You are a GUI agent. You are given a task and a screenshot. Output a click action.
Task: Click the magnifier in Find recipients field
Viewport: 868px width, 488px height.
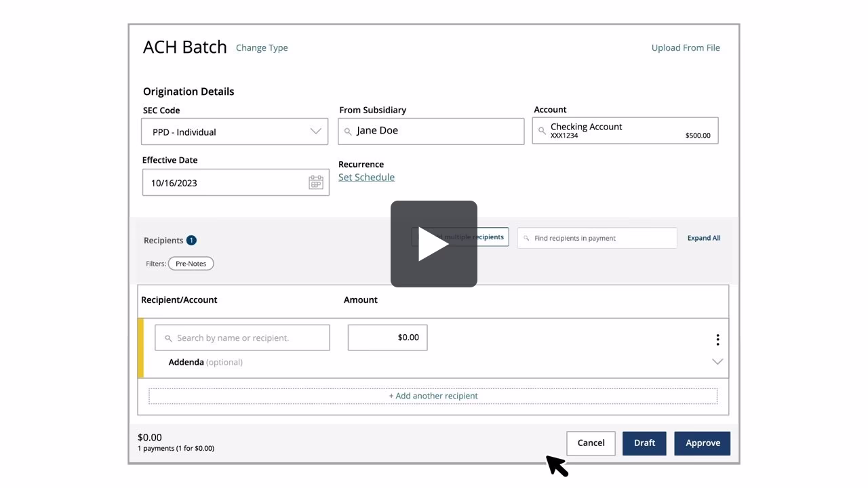click(526, 239)
